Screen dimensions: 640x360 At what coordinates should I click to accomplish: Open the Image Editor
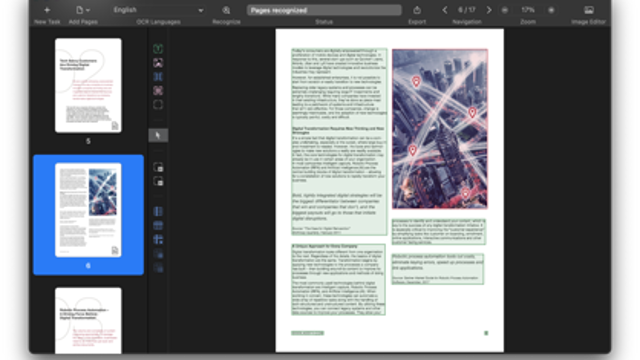[x=589, y=10]
